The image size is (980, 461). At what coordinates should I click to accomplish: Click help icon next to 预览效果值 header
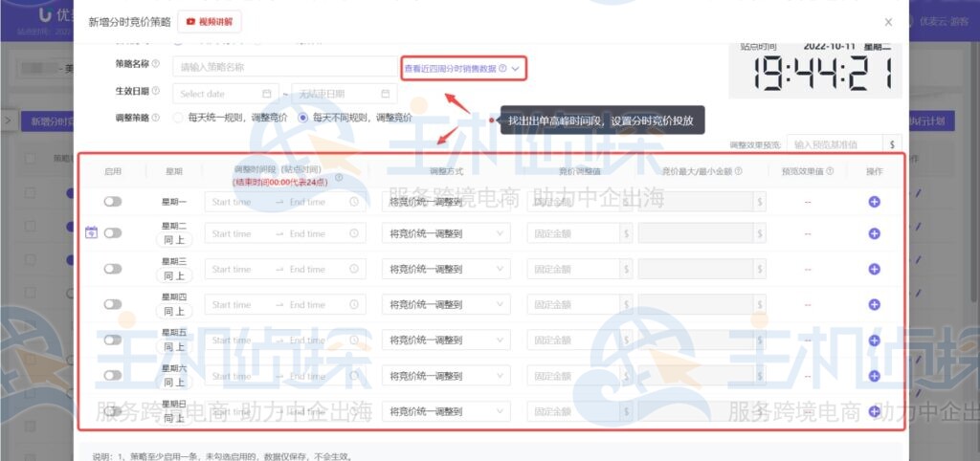tap(830, 171)
